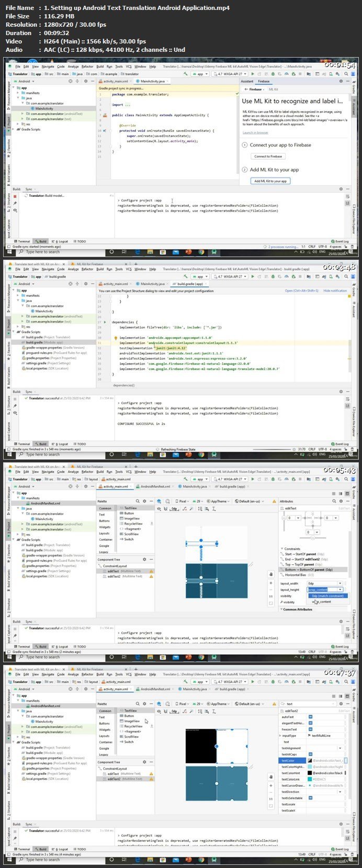362x868 pixels.
Task: Open the layout_height combo box
Action: click(325, 589)
